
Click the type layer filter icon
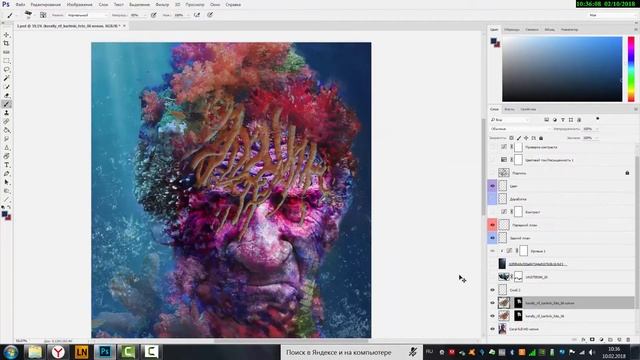click(563, 120)
